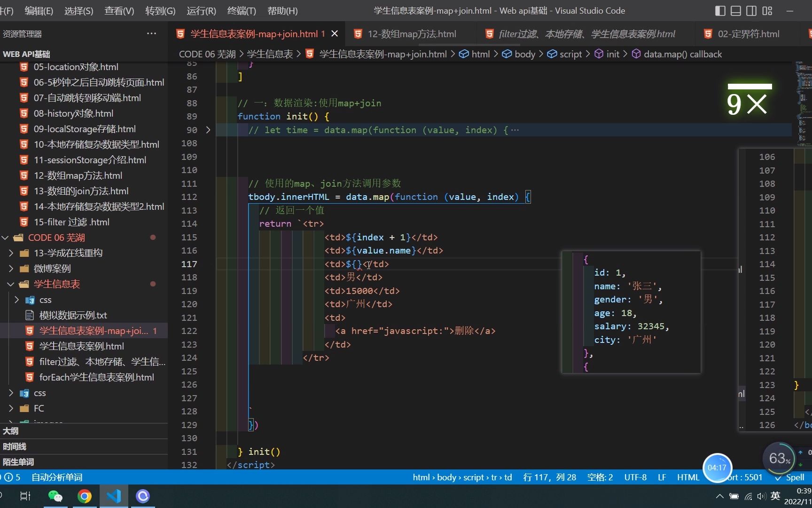Open Visual Studio Code taskbar icon
The height and width of the screenshot is (508, 812).
[114, 496]
